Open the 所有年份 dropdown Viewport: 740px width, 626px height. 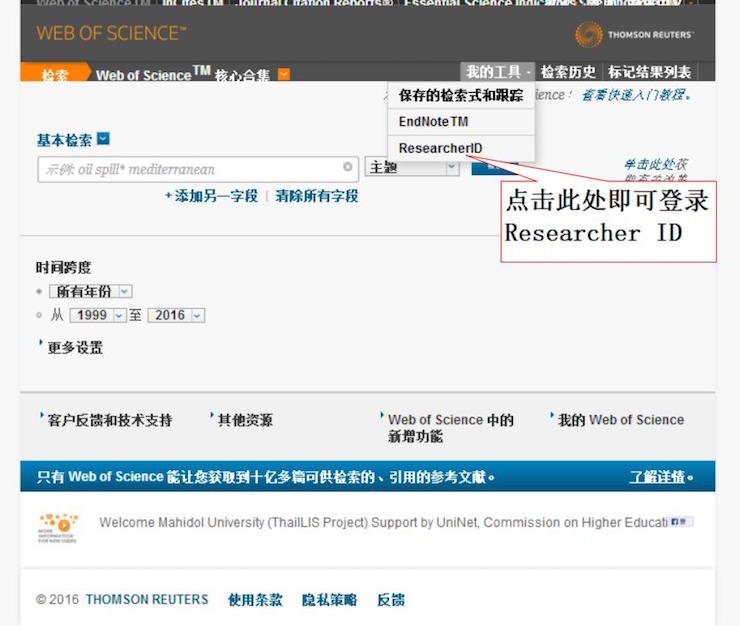(91, 291)
